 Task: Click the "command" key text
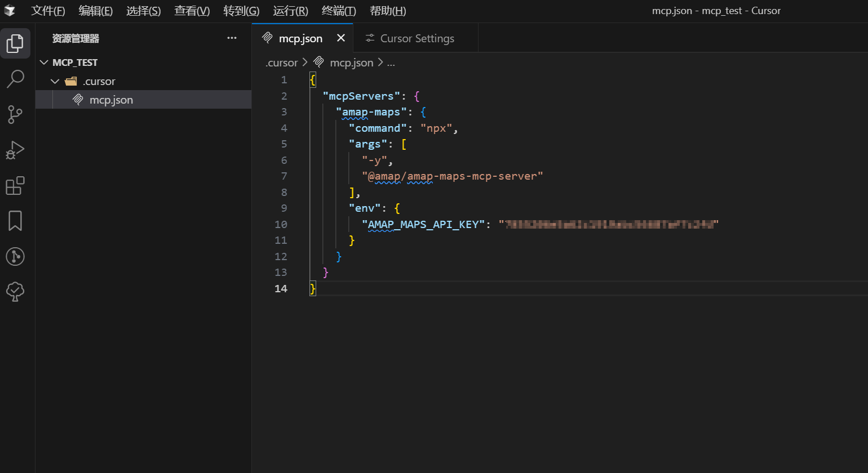coord(378,128)
